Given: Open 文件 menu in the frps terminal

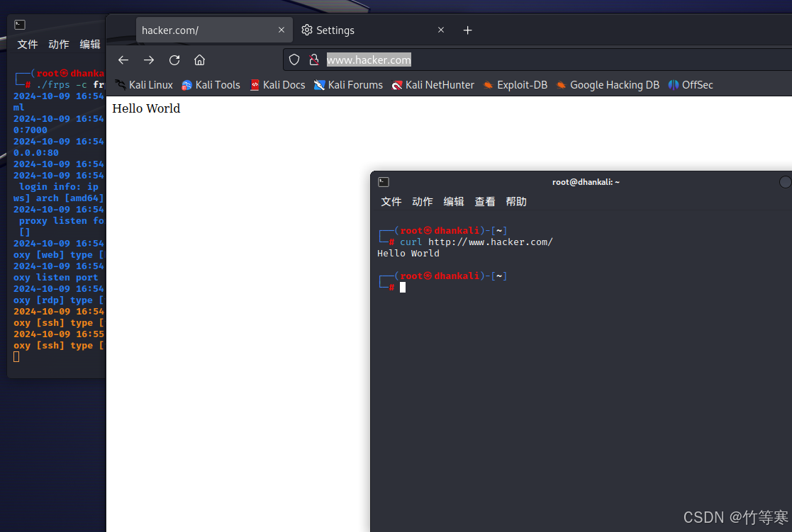Looking at the screenshot, I should pyautogui.click(x=27, y=45).
